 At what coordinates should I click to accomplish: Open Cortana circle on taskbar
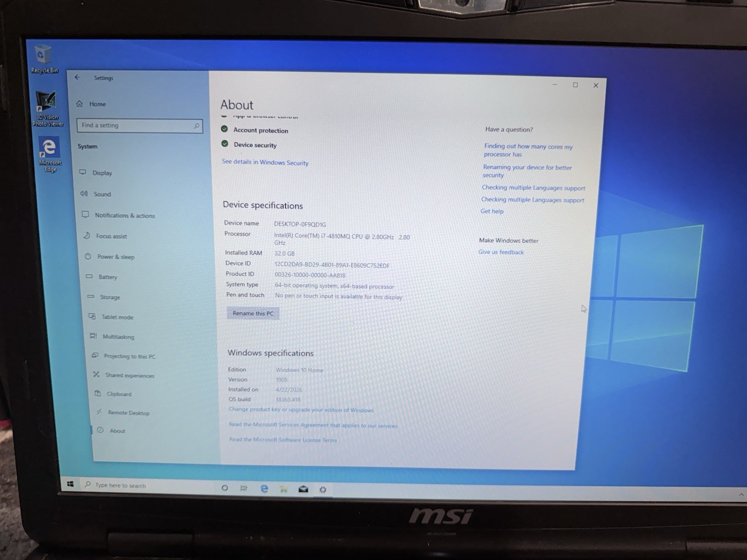225,488
